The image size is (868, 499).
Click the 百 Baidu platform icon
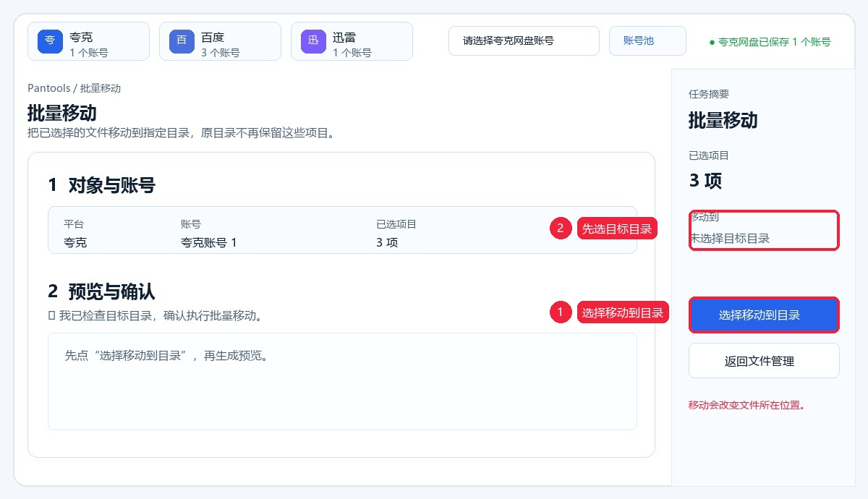click(x=182, y=40)
